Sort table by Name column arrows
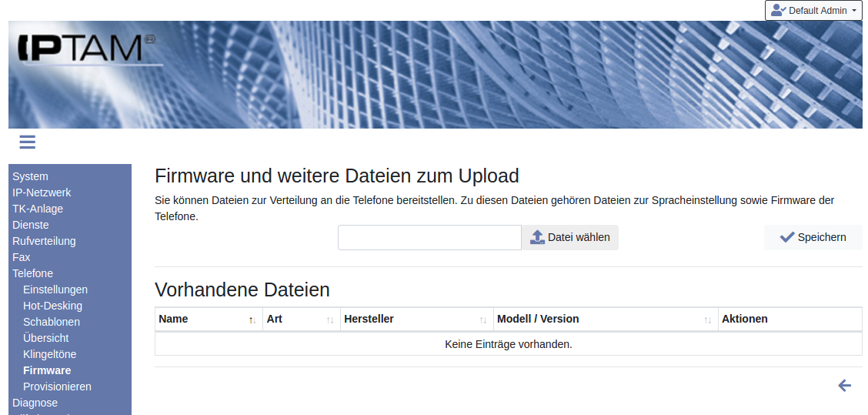Image resolution: width=868 pixels, height=415 pixels. pyautogui.click(x=252, y=320)
